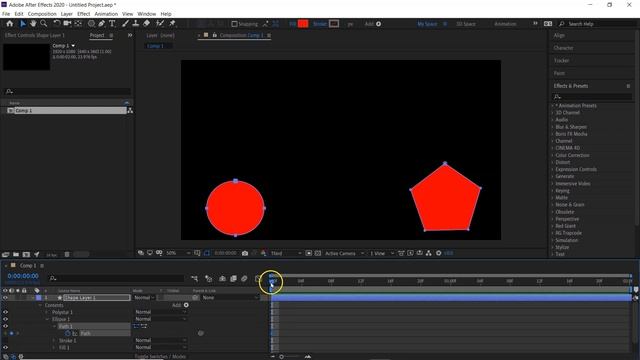
Task: Click the timeline search field
Action: (116, 278)
